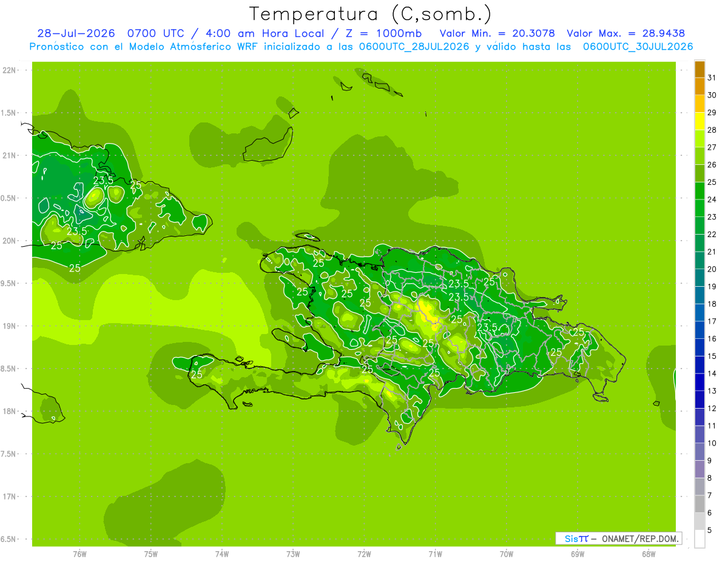Screen dimensions: 728x562
Task: Pick yellow colorbar segment between 28 and 29
Action: point(699,121)
